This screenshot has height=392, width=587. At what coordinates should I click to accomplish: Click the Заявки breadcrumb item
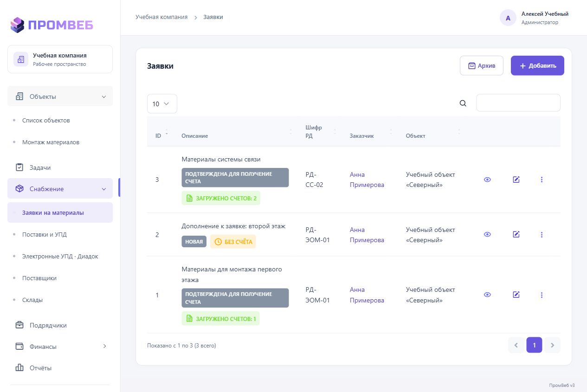tap(213, 17)
